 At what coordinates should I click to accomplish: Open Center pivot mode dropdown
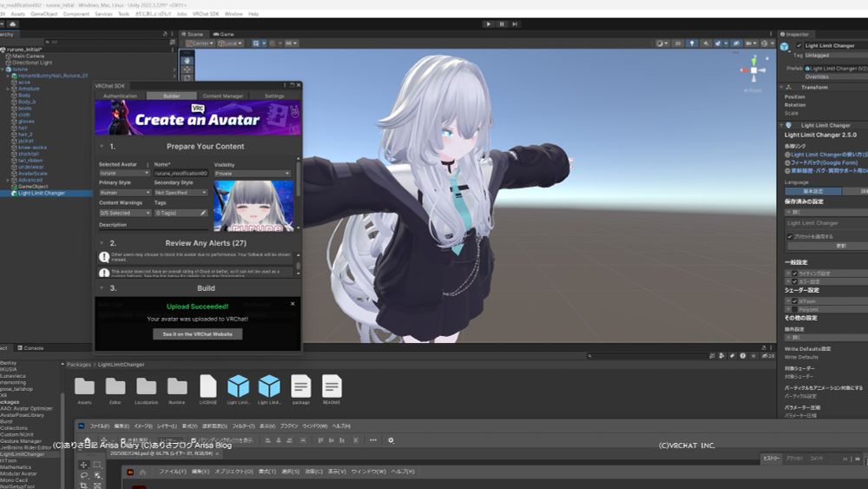point(201,43)
